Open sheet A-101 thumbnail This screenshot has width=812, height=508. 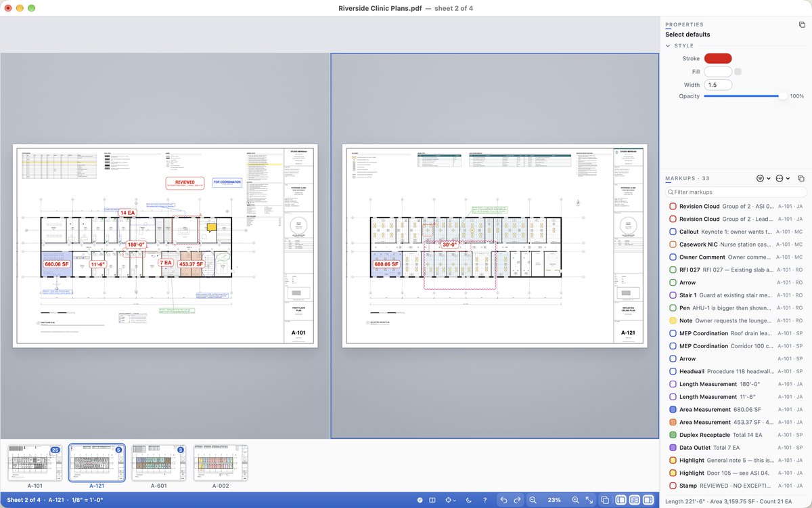point(35,463)
